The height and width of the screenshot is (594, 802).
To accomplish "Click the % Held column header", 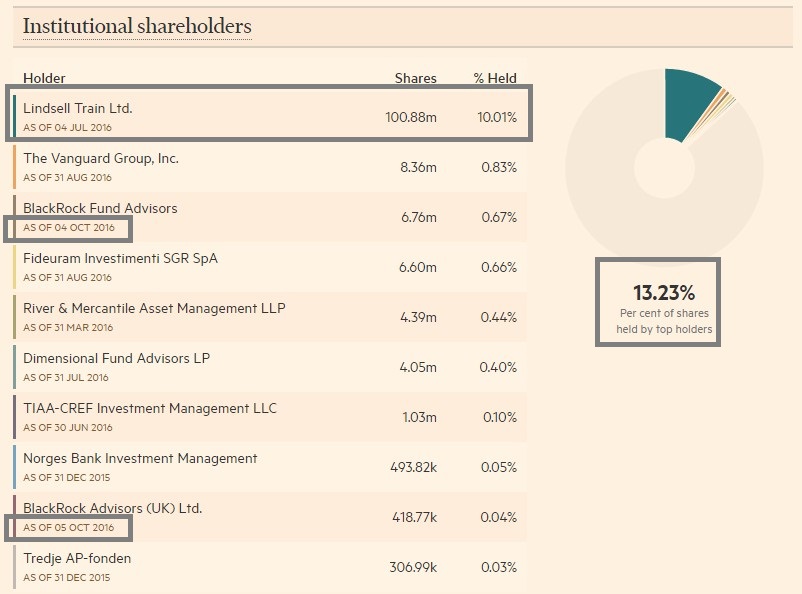I will (x=495, y=78).
